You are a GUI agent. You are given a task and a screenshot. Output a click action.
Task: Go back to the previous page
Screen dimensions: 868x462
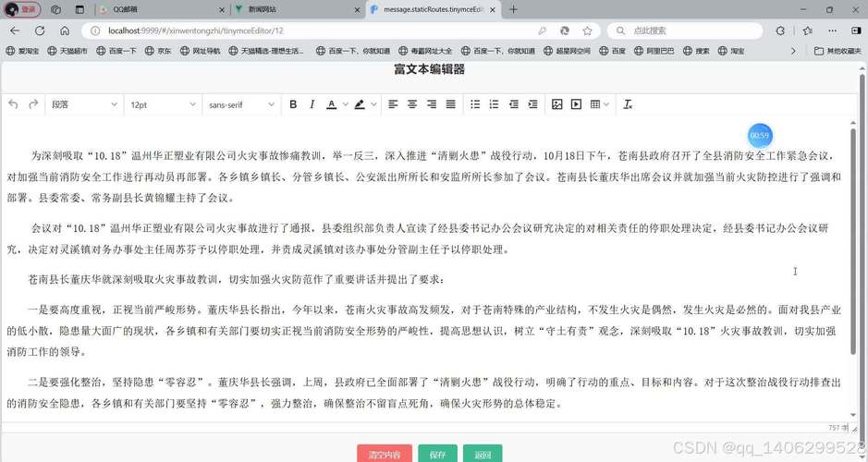tap(15, 31)
